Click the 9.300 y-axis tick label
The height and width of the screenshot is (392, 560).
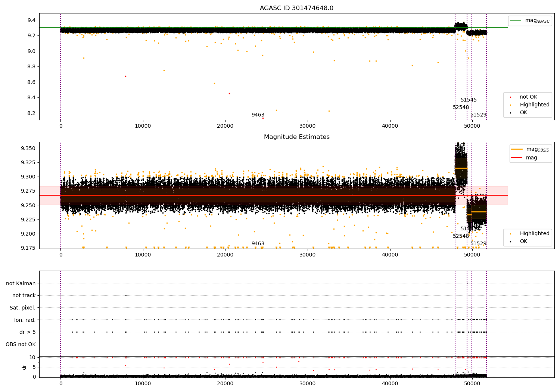(28, 177)
